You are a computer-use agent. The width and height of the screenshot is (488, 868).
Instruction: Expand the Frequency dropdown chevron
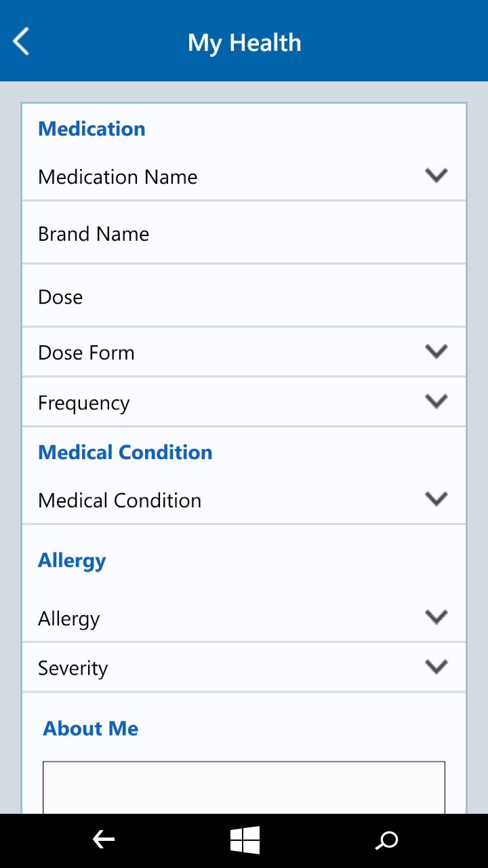[436, 401]
